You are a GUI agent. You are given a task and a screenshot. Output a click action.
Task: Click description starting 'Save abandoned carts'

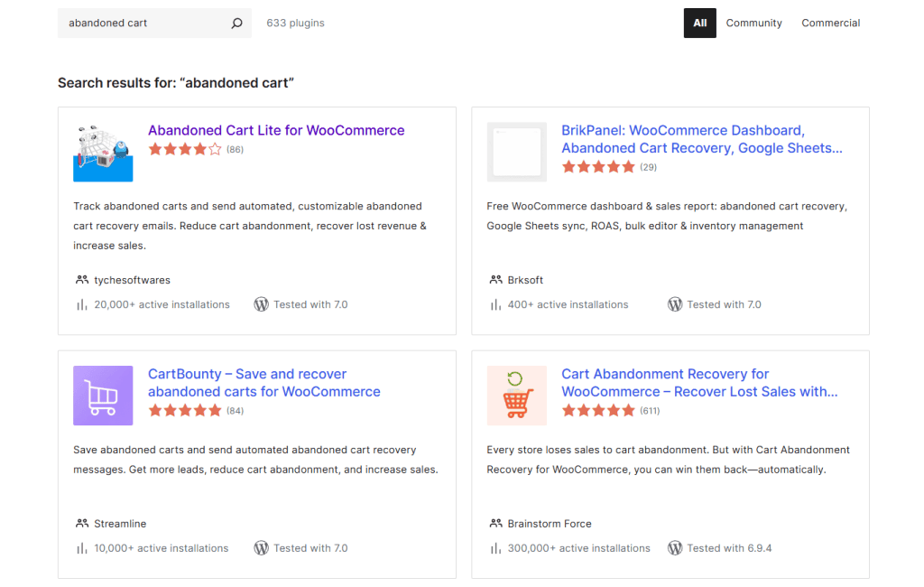(x=255, y=460)
